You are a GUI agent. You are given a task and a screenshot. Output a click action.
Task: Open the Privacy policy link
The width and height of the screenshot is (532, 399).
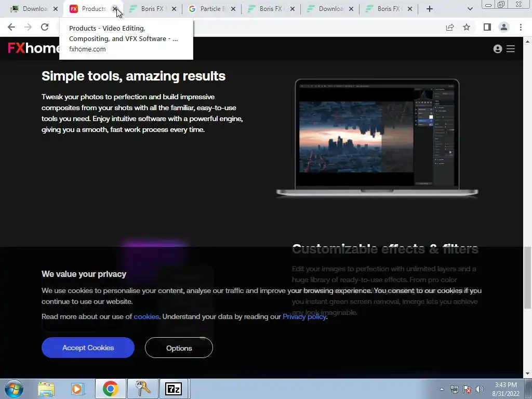(304, 316)
